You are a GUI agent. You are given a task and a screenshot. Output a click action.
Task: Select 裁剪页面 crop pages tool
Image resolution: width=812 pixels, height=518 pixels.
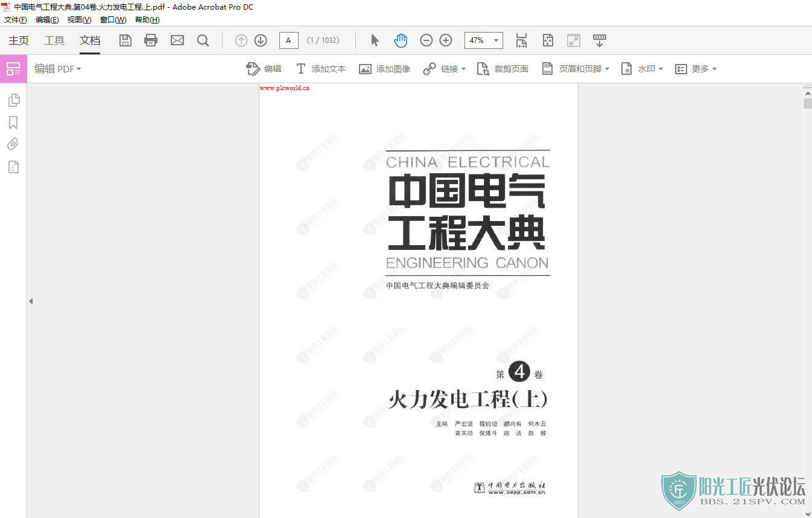click(x=503, y=69)
